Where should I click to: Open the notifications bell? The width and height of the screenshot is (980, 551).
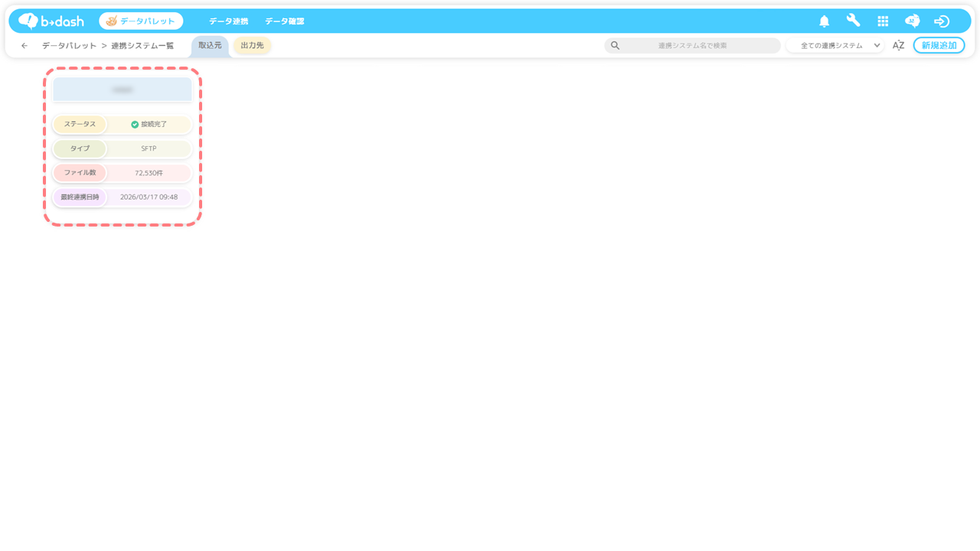pos(824,21)
